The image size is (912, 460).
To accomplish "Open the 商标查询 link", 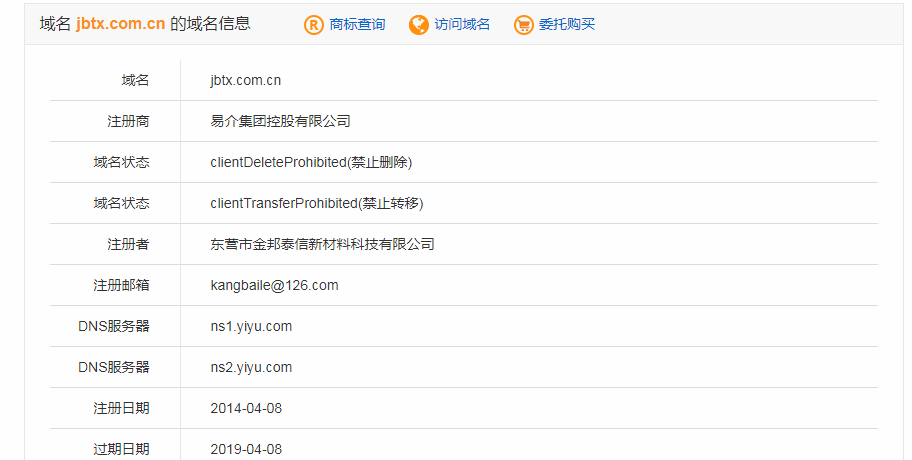I will [x=357, y=25].
